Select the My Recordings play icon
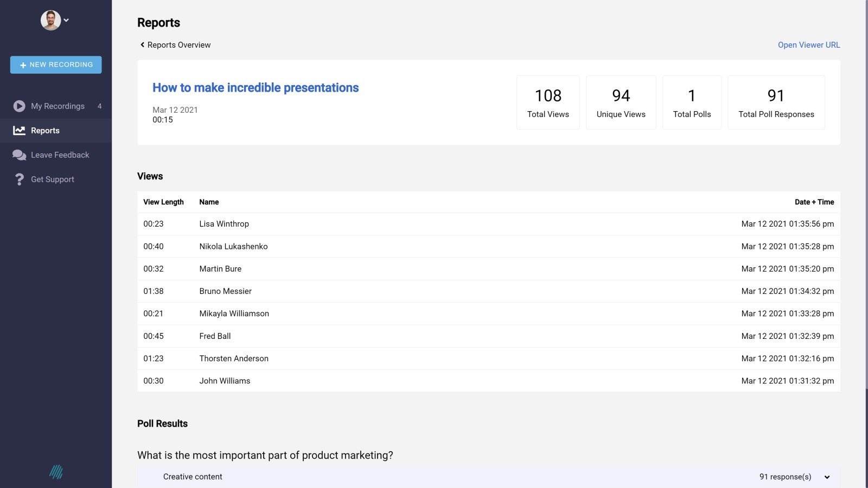Screen dimensions: 868x488 (19, 106)
